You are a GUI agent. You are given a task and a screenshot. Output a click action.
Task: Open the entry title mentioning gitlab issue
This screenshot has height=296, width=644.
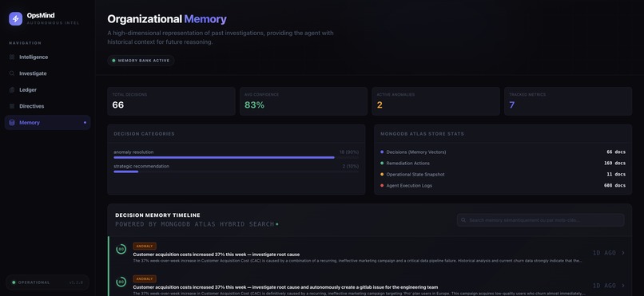(x=285, y=287)
